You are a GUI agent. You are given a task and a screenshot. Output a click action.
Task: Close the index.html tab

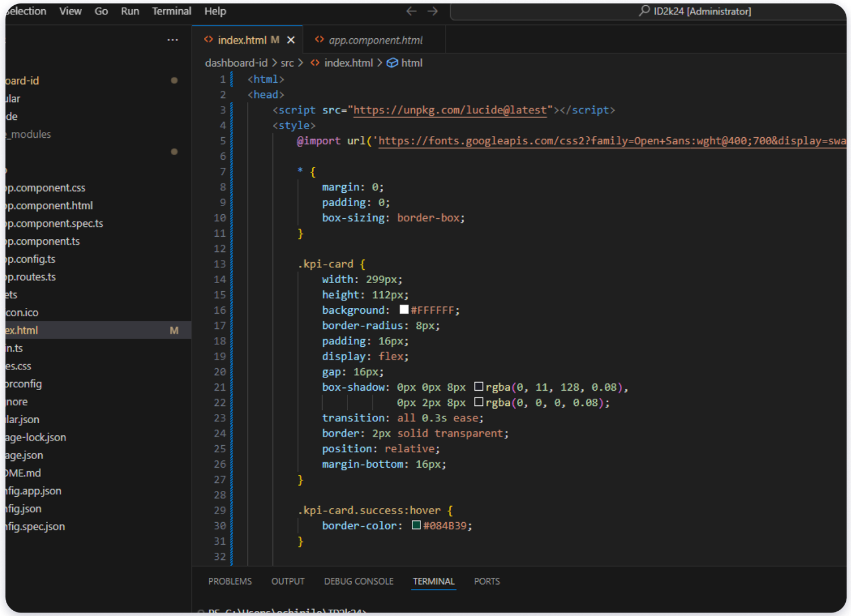point(291,40)
